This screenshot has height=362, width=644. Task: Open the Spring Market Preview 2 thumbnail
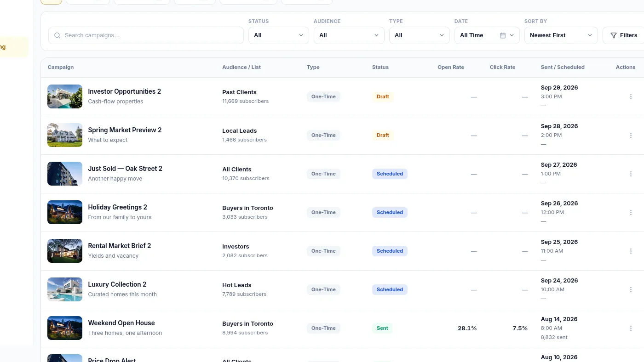pyautogui.click(x=65, y=135)
